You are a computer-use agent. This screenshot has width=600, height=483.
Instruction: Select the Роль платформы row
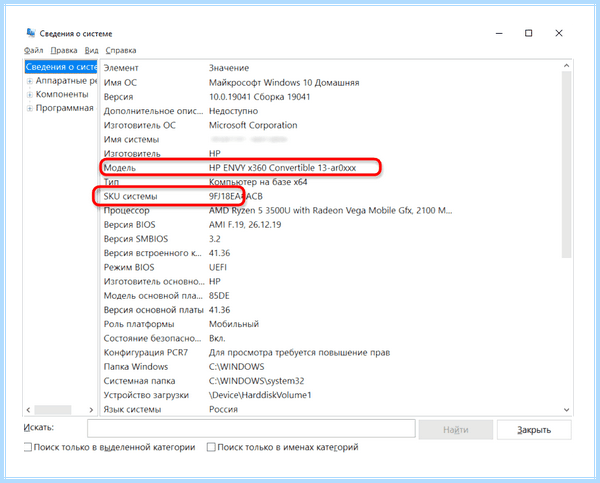pyautogui.click(x=331, y=324)
